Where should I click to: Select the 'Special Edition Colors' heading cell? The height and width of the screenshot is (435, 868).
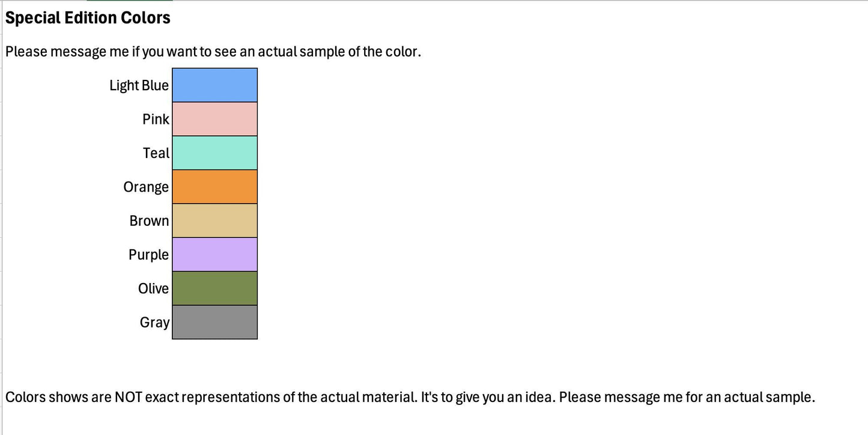pos(88,17)
